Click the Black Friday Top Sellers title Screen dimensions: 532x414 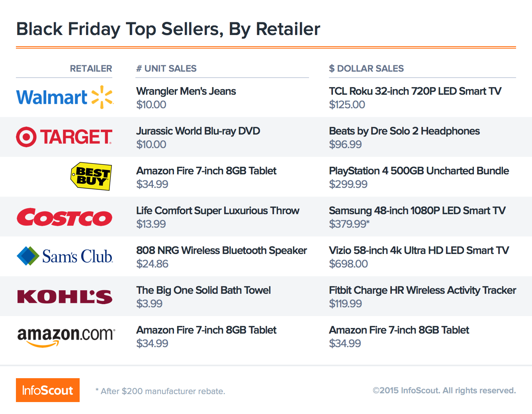point(168,29)
